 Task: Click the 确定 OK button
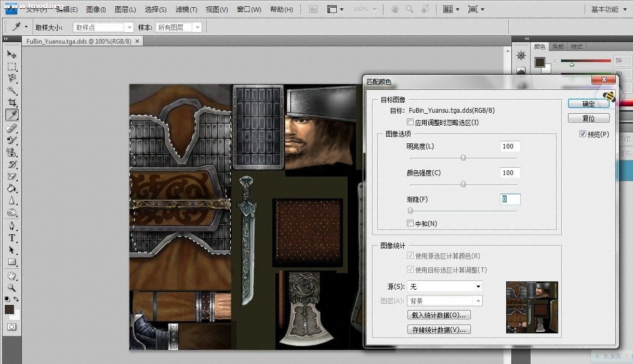click(588, 104)
